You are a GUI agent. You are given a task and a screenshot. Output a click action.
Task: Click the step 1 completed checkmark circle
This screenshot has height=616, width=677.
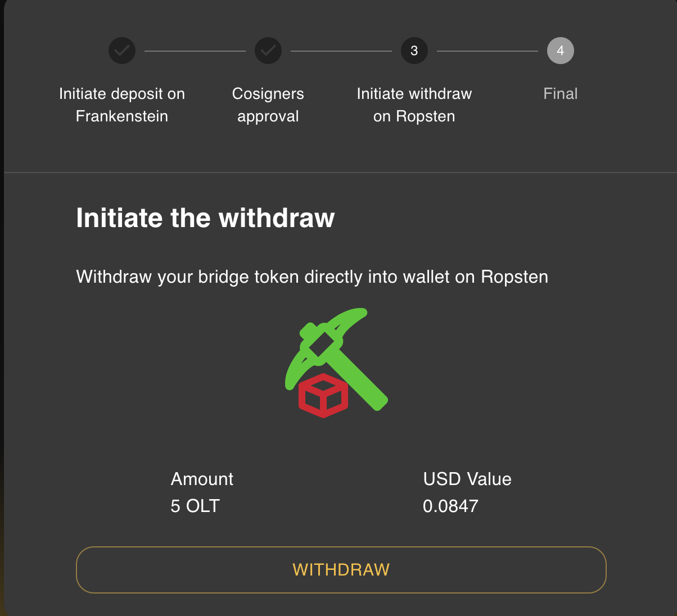(x=122, y=51)
